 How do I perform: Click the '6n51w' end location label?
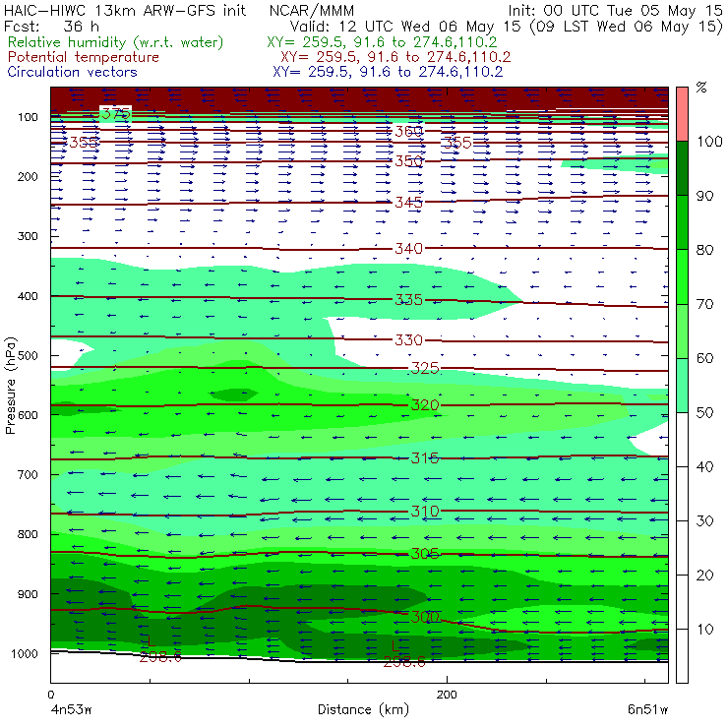[647, 709]
